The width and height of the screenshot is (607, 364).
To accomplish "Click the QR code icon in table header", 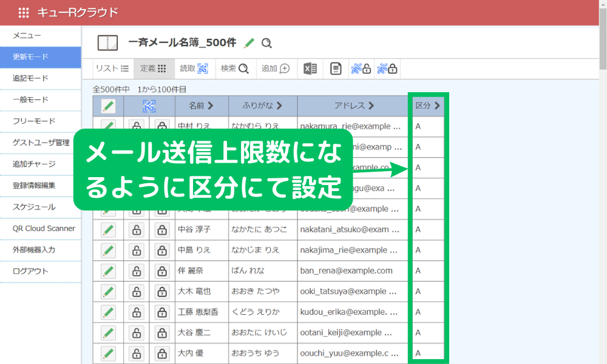I will pos(149,106).
